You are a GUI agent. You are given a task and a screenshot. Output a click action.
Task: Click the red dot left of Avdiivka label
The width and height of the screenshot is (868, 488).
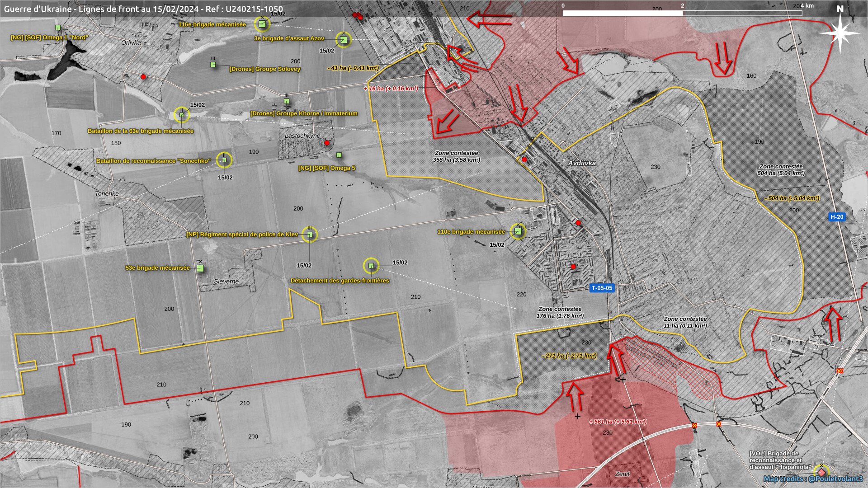[524, 160]
